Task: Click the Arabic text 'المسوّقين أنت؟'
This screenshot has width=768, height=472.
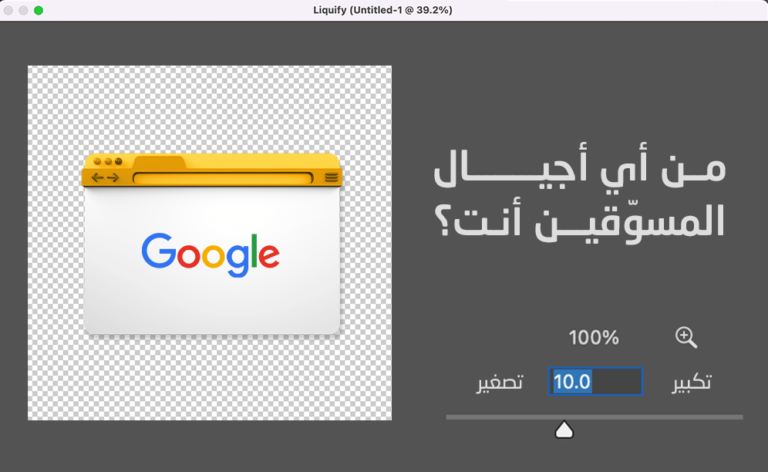Action: [x=579, y=221]
